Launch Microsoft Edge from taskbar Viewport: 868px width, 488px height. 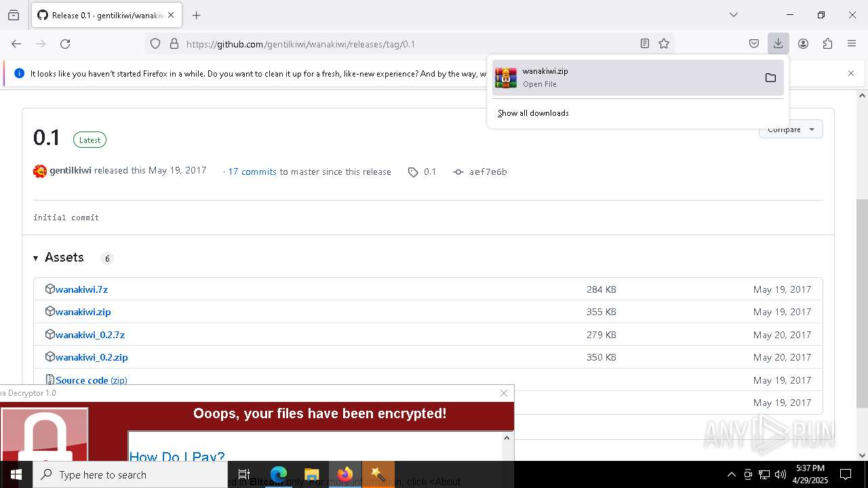[279, 474]
